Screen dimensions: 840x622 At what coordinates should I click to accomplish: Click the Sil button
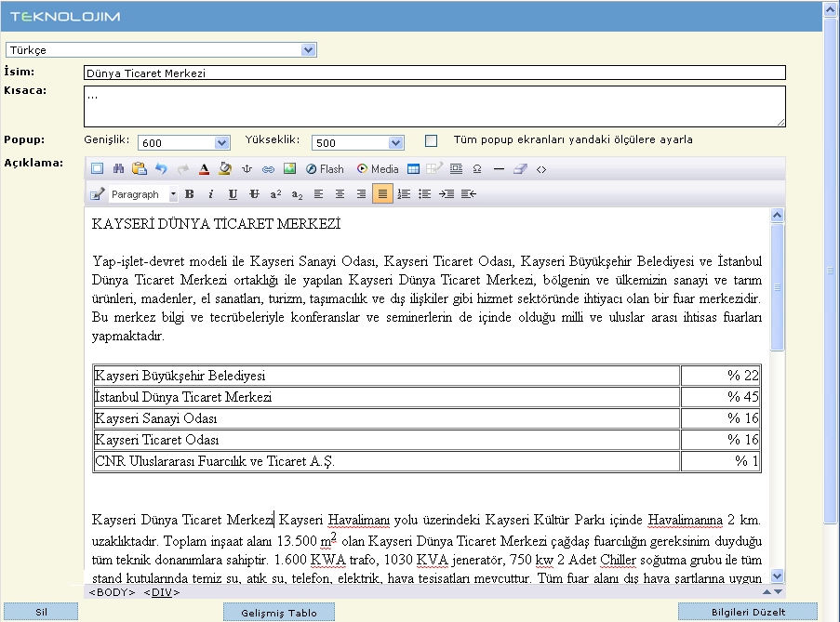[x=41, y=612]
